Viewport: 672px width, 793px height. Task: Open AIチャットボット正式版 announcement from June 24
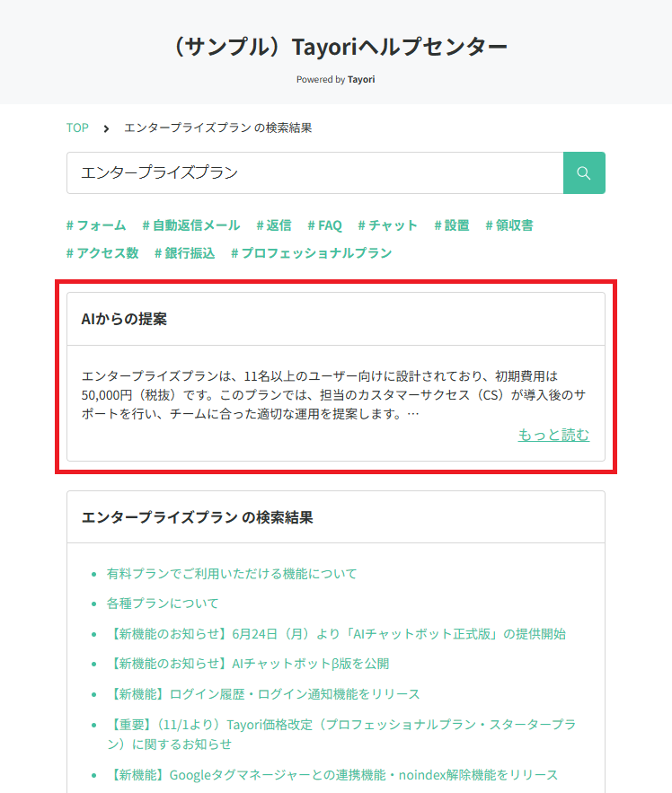pos(336,633)
